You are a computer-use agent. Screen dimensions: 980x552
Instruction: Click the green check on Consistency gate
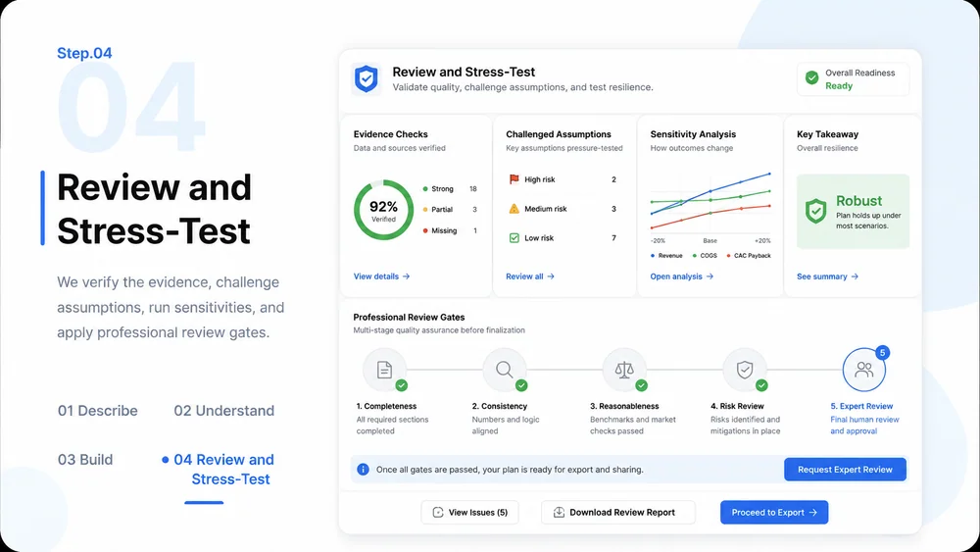(521, 385)
